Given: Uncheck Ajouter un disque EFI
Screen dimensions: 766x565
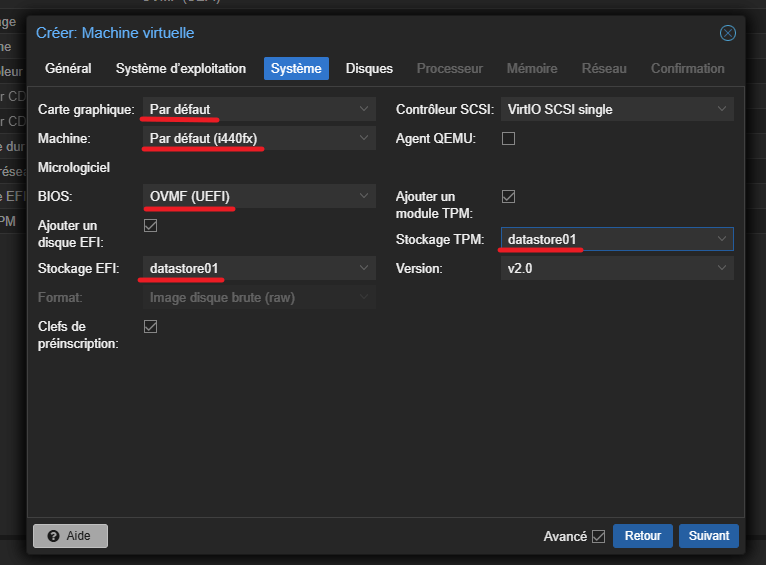Looking at the screenshot, I should (x=150, y=226).
